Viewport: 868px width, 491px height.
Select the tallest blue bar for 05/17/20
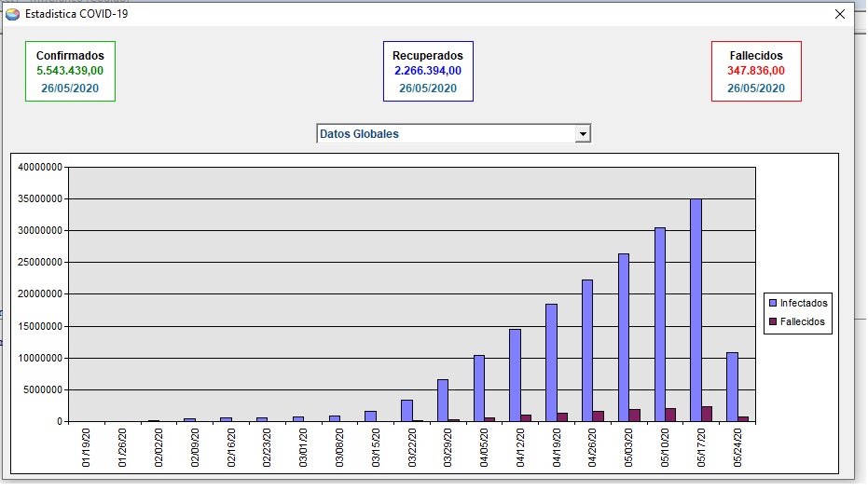(x=696, y=309)
